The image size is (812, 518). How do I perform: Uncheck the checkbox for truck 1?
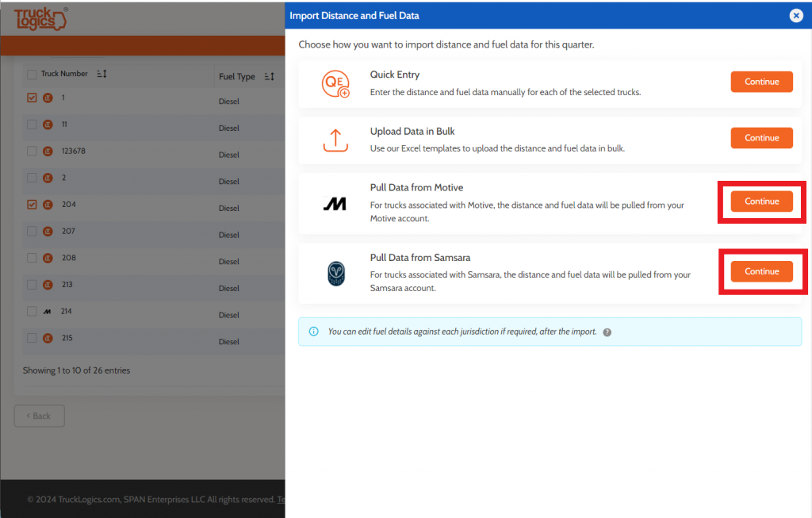tap(32, 98)
